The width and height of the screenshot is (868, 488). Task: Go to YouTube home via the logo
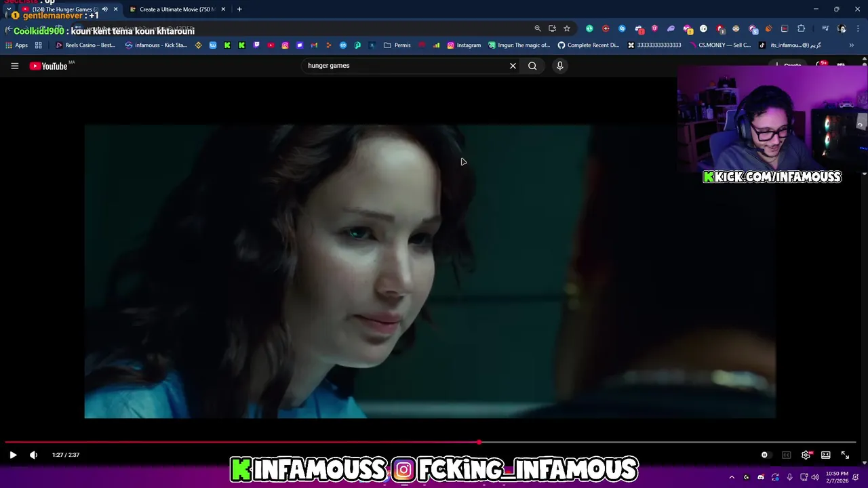[x=49, y=66]
